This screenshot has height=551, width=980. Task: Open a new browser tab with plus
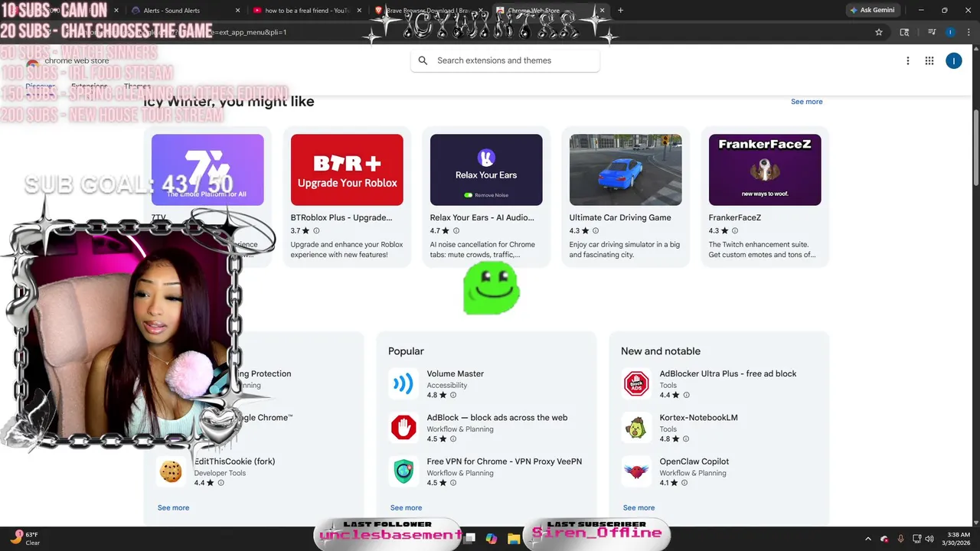(620, 11)
